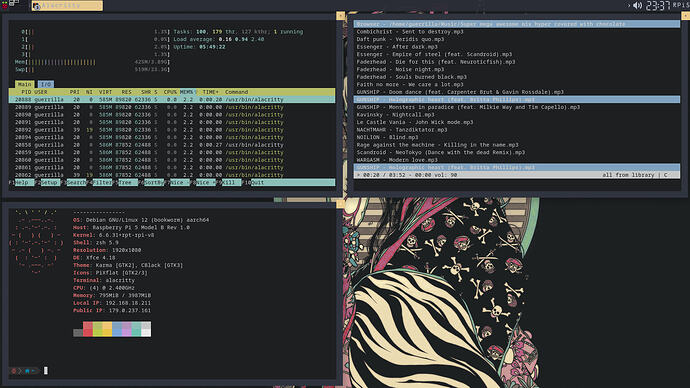Click htop Nice + button
The image size is (690, 388).
(x=206, y=182)
